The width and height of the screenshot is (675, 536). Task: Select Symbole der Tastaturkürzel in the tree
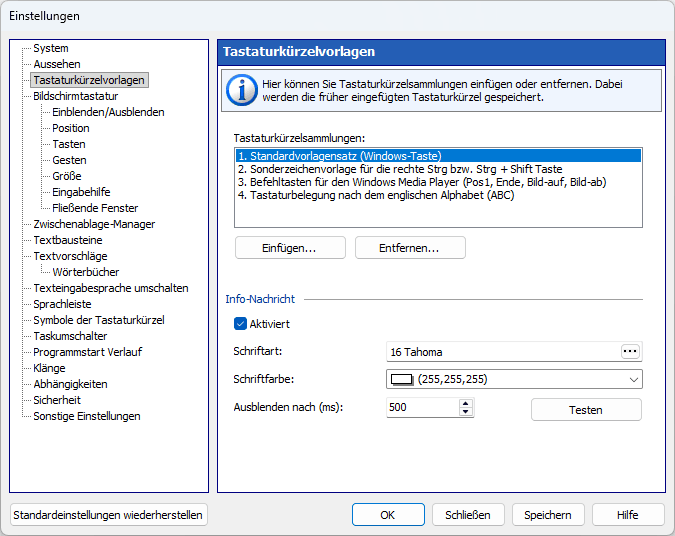99,320
